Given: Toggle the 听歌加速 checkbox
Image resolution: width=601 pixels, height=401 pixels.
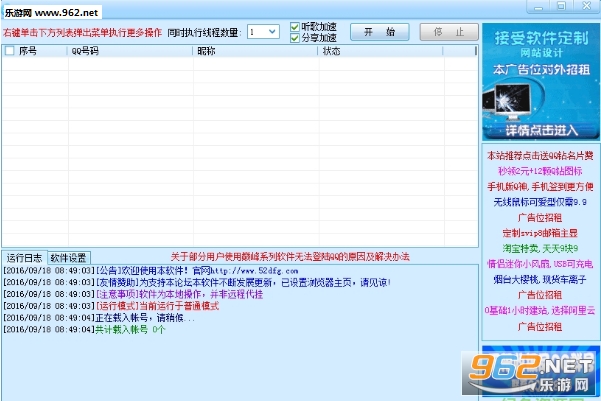Looking at the screenshot, I should click(x=294, y=27).
